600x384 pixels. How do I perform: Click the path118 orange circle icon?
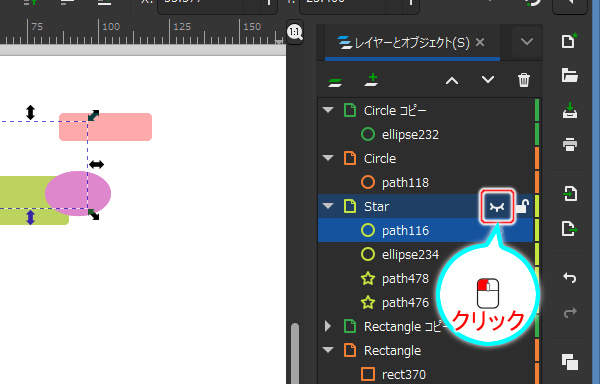point(368,182)
